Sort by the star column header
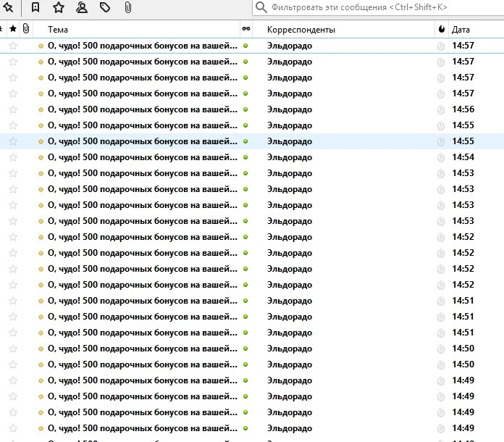 pos(13,29)
